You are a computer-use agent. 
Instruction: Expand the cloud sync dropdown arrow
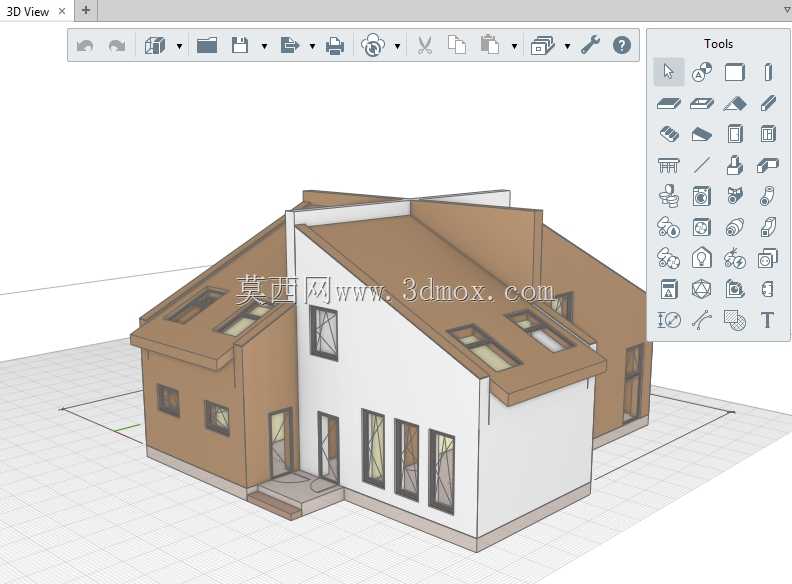pos(398,46)
